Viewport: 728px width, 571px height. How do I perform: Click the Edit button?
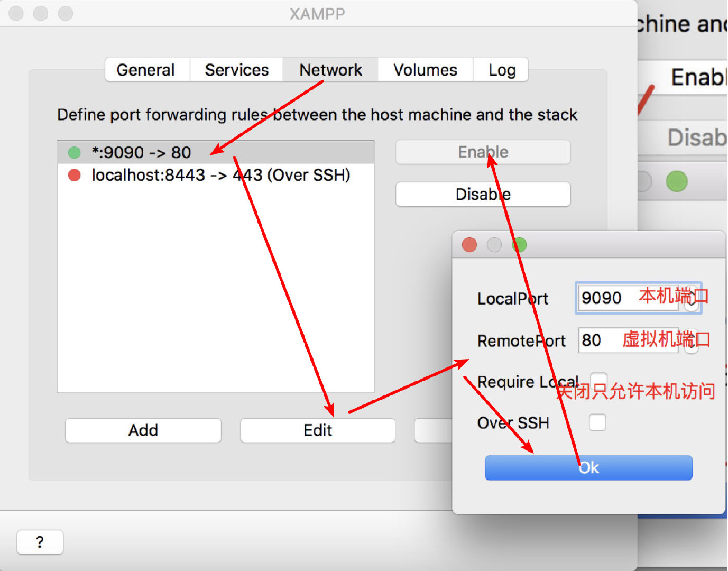click(x=318, y=430)
